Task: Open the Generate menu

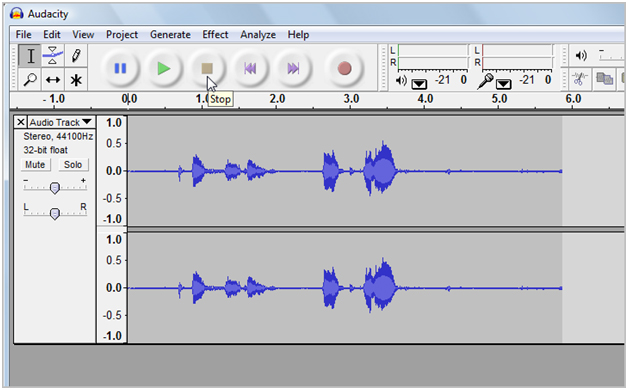Action: pos(170,35)
